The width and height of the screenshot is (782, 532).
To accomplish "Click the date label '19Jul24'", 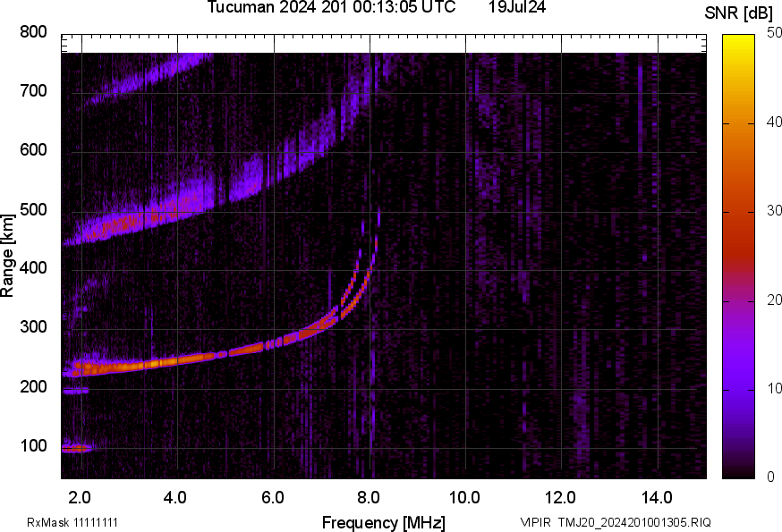I will [x=517, y=7].
